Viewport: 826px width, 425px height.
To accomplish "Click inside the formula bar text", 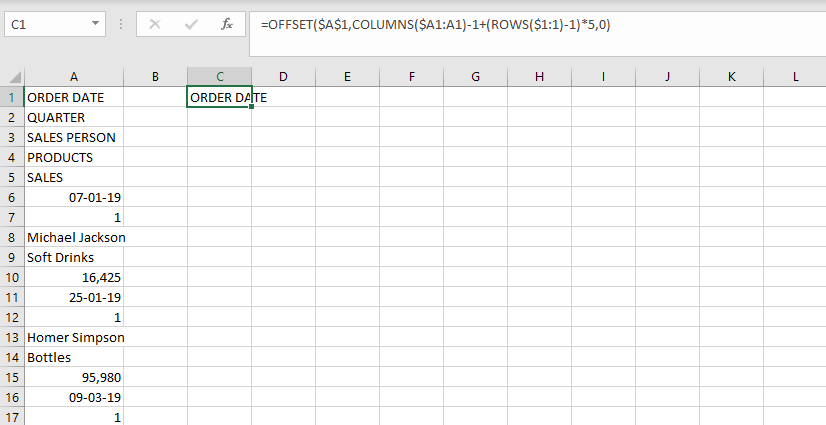I will coord(435,24).
